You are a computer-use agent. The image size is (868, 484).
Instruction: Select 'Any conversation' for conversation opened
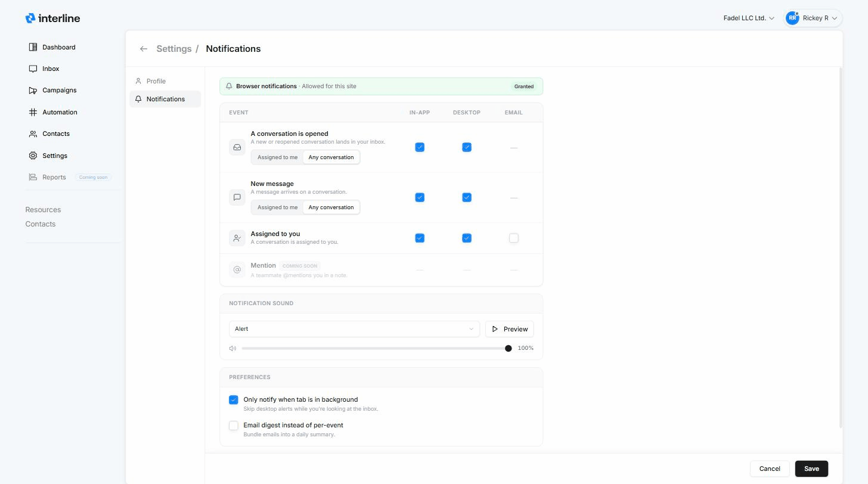click(x=331, y=157)
